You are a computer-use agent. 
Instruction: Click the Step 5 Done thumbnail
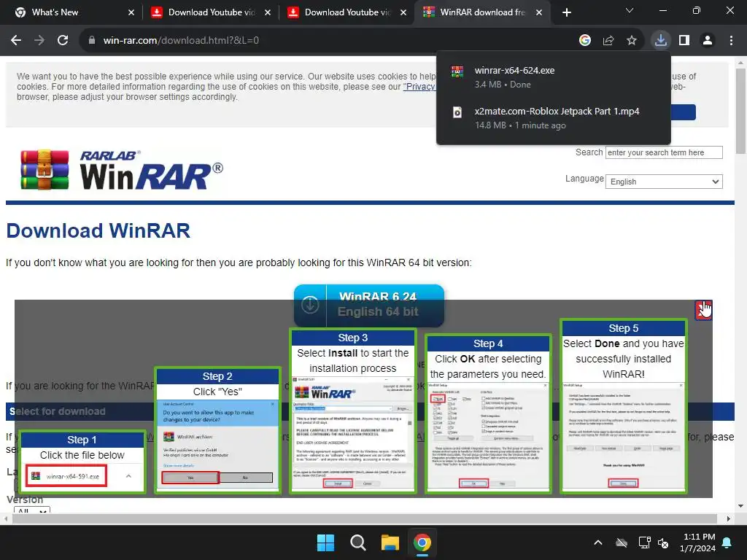tap(623, 406)
